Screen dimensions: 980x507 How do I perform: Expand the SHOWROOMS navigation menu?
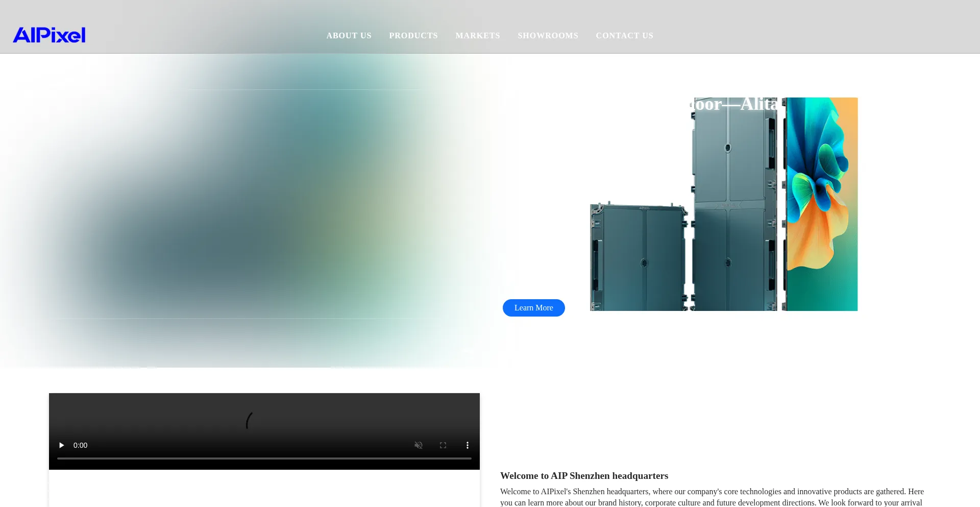[548, 35]
